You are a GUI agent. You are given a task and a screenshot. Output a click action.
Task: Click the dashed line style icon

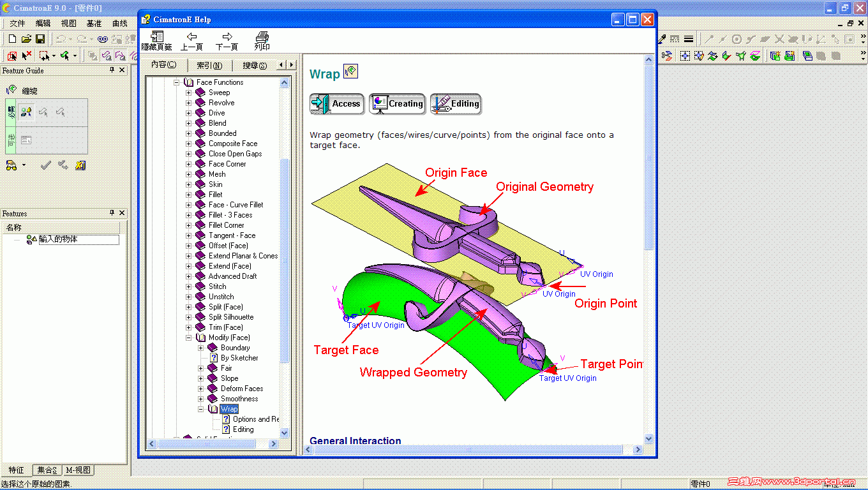(x=675, y=40)
